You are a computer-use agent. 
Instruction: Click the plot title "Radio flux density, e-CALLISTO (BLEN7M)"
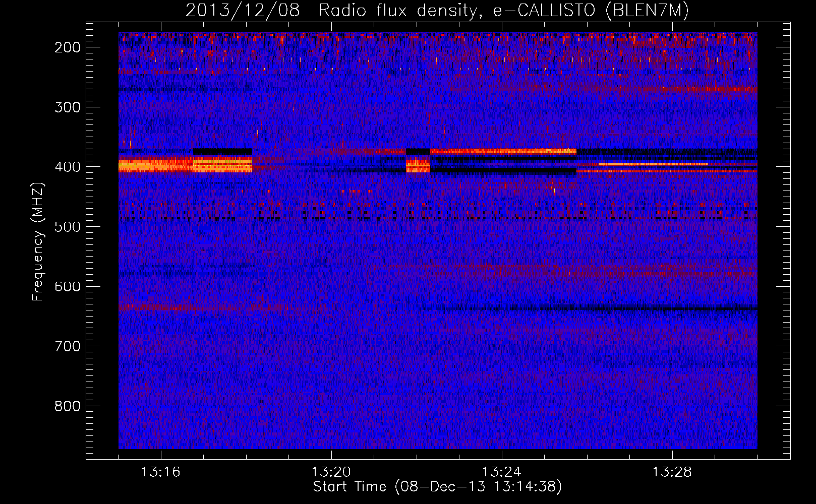click(503, 11)
